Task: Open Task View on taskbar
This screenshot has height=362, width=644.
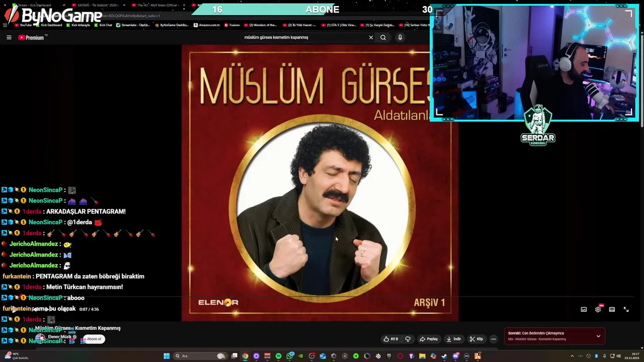Action: (234, 356)
